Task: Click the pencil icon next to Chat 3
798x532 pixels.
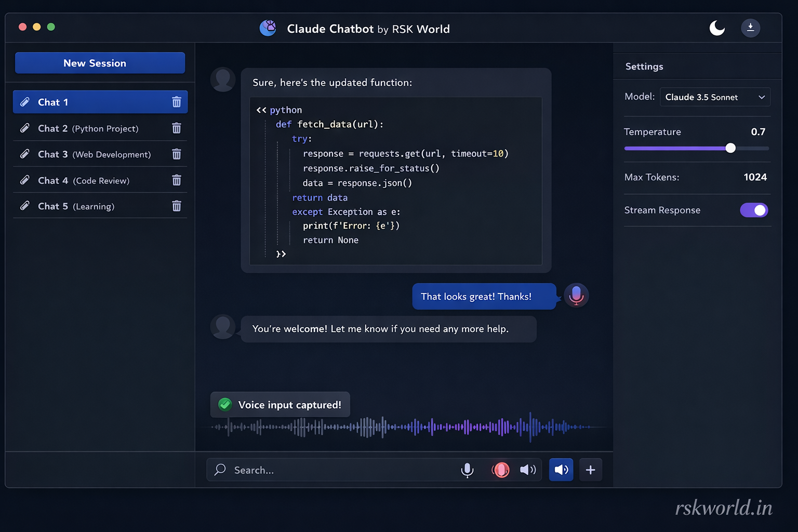Action: coord(24,154)
